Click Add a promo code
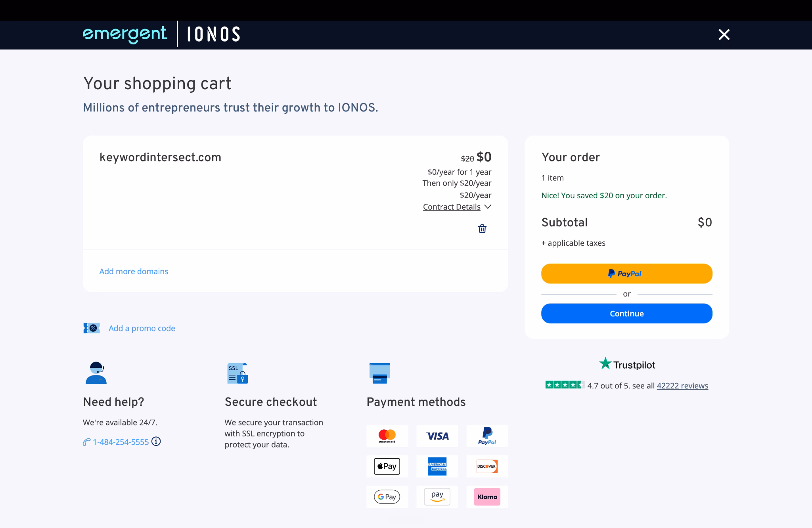The image size is (812, 528). click(142, 328)
